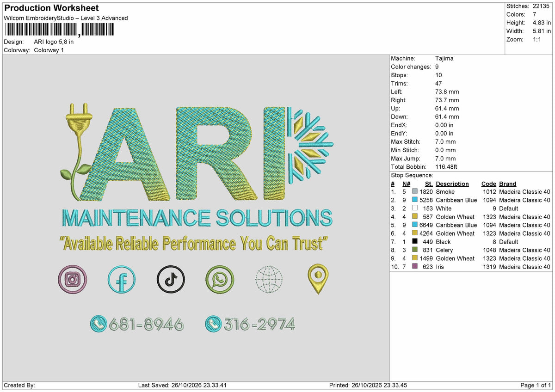
Task: Click the Default brand in the Black row
Action: click(509, 242)
